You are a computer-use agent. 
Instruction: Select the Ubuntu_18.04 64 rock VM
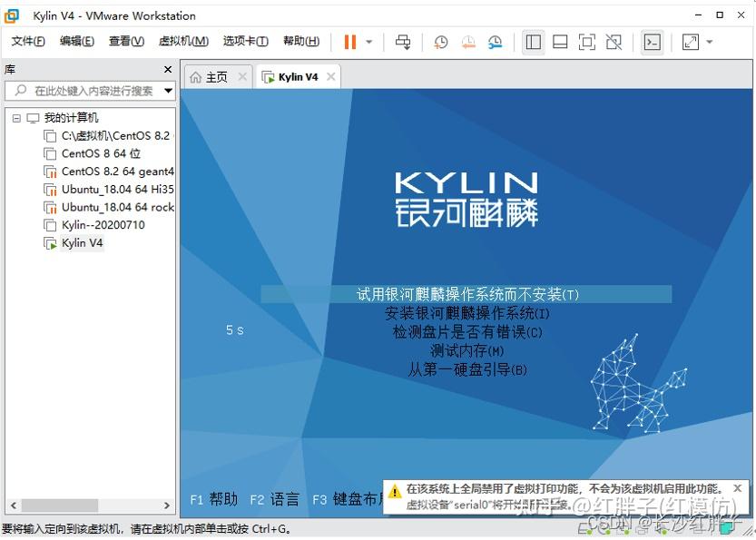(118, 207)
